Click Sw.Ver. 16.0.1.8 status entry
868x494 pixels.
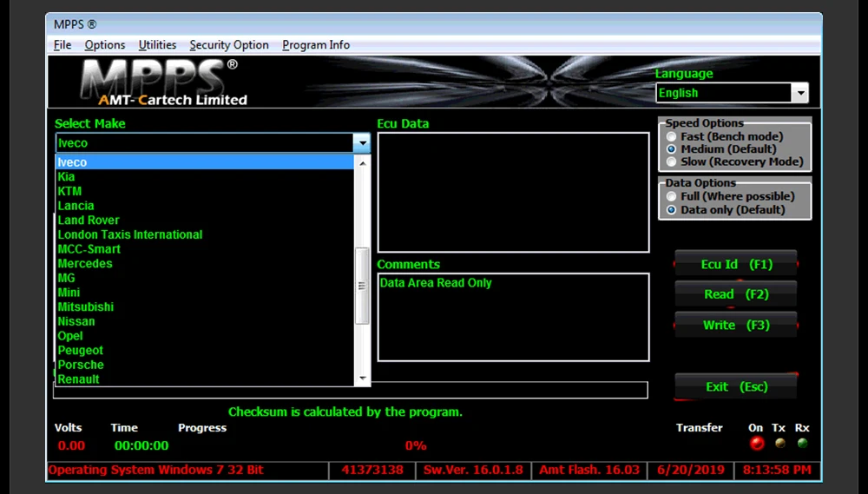coord(473,471)
